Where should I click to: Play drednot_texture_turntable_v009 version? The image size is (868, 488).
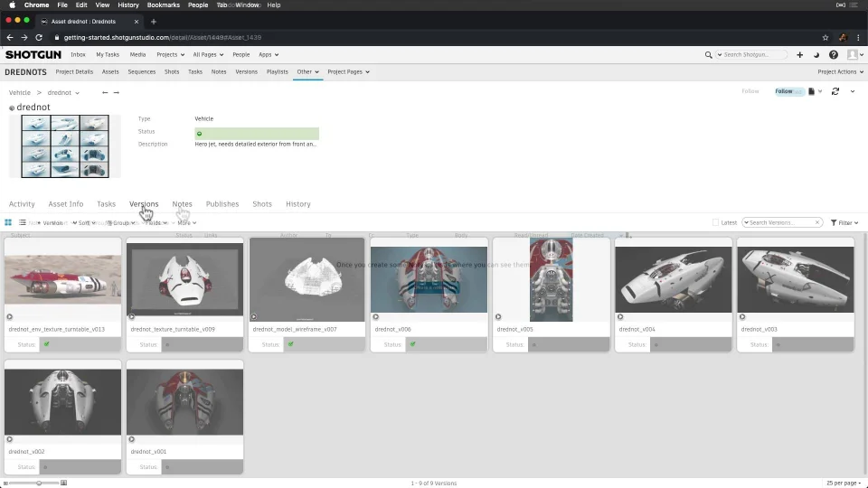[131, 316]
